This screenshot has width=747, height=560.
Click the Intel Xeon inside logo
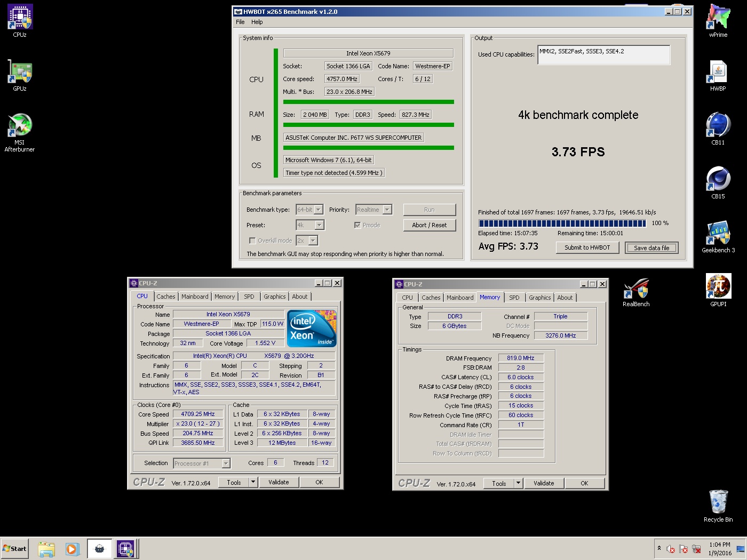(312, 329)
